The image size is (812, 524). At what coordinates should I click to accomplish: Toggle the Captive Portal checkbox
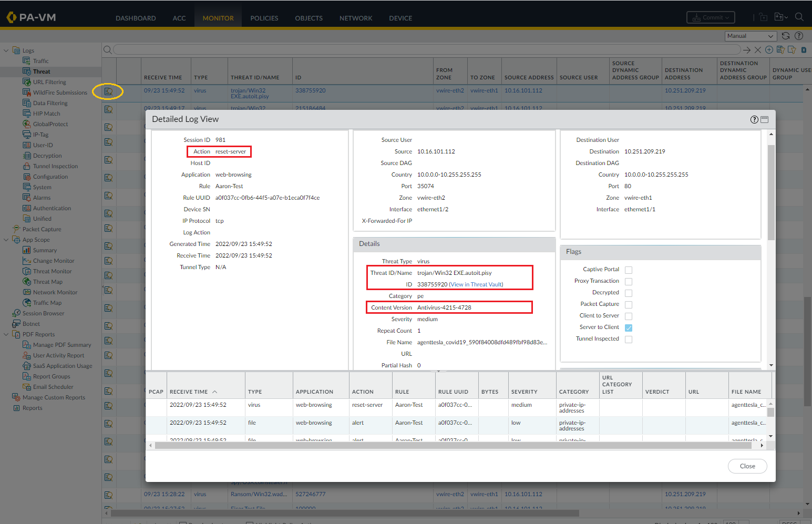pyautogui.click(x=629, y=270)
